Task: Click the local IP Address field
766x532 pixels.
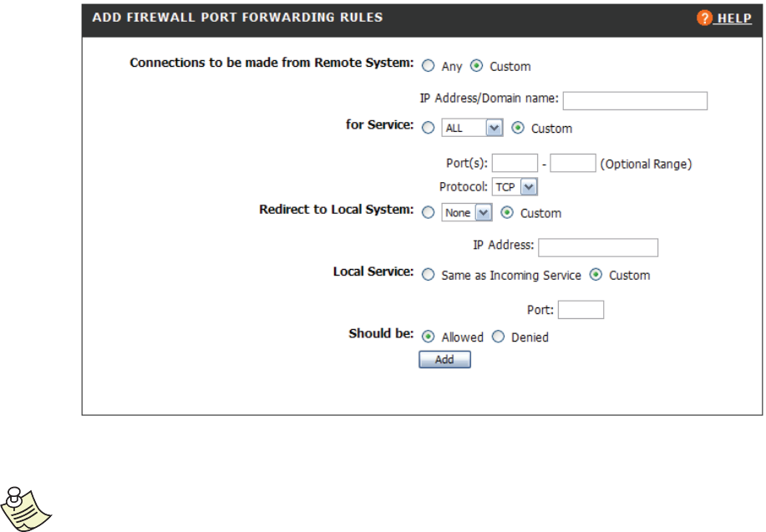Action: 598,247
